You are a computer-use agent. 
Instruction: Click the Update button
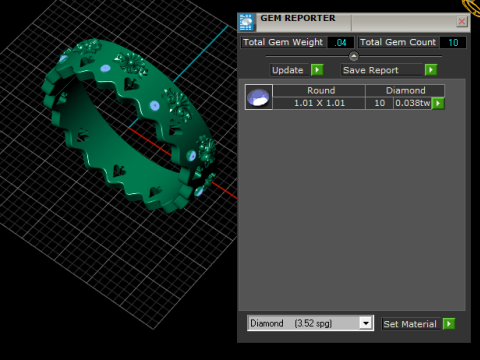(288, 70)
